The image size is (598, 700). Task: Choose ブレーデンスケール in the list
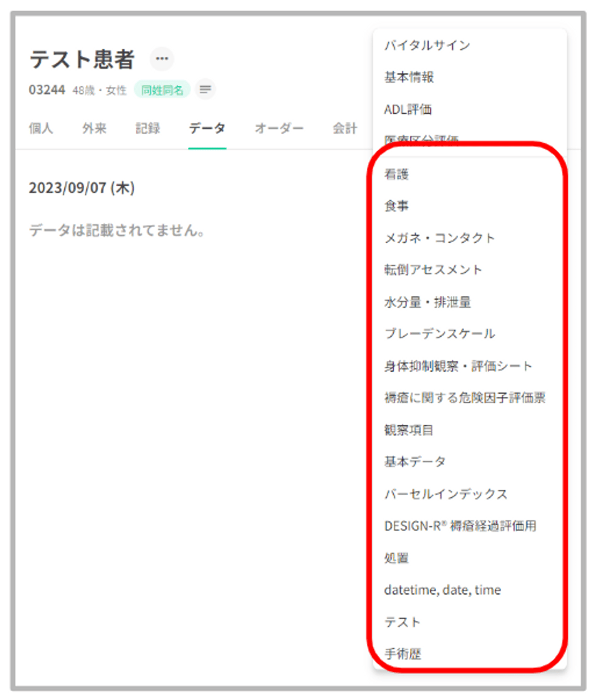coord(440,334)
